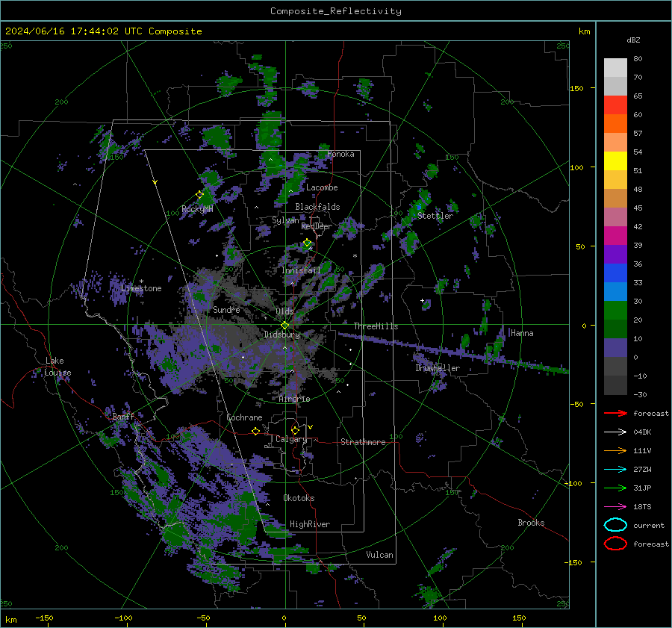Click the red forecast arrow in legend
The height and width of the screenshot is (628, 672).
pyautogui.click(x=615, y=413)
